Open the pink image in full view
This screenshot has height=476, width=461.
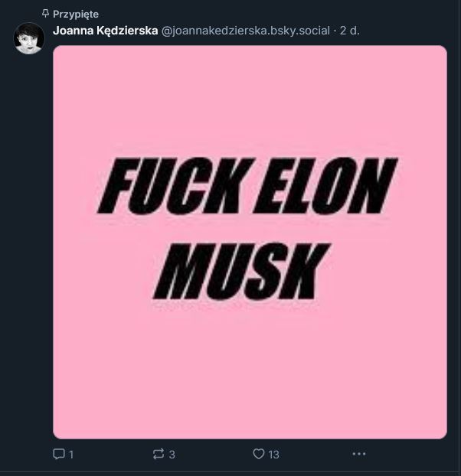coord(250,242)
